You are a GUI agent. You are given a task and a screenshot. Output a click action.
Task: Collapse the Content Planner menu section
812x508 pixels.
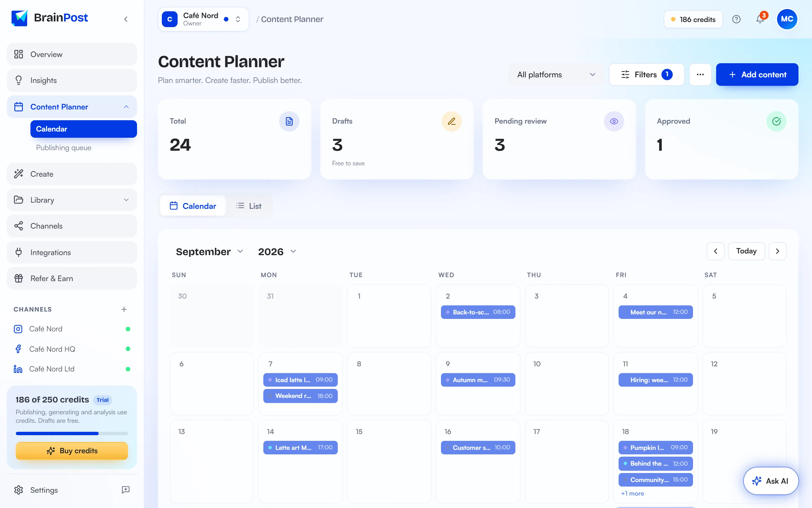pyautogui.click(x=126, y=107)
